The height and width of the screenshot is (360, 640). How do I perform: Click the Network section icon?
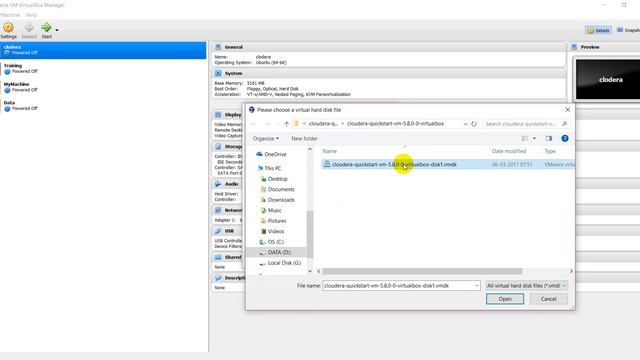coord(218,210)
